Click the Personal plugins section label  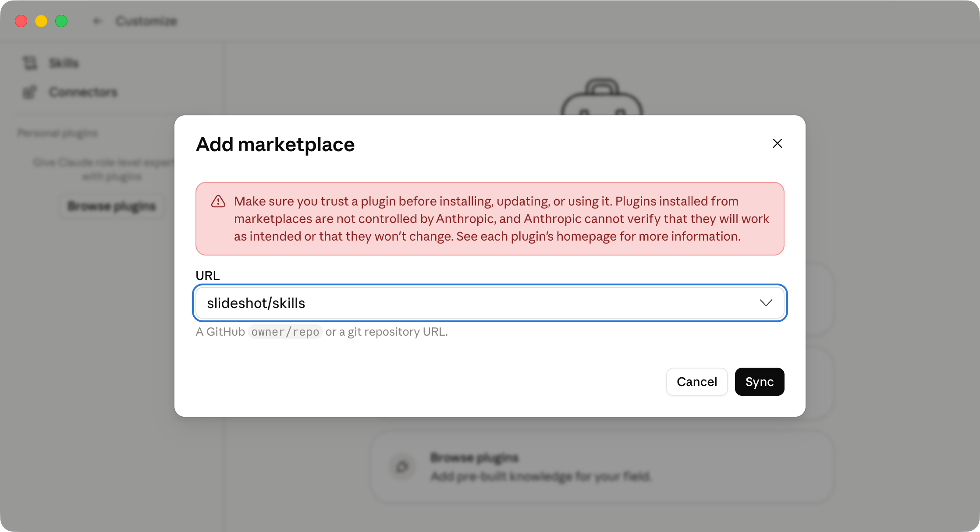[57, 133]
